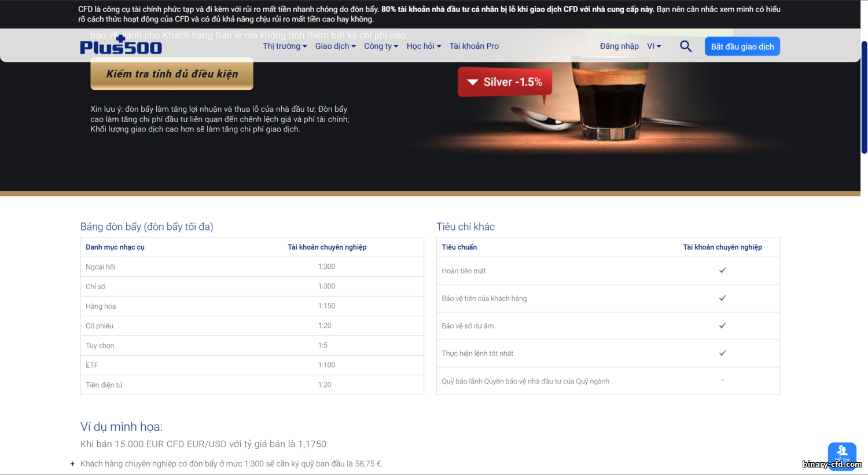Open the VI language selector
868x475 pixels.
click(654, 46)
